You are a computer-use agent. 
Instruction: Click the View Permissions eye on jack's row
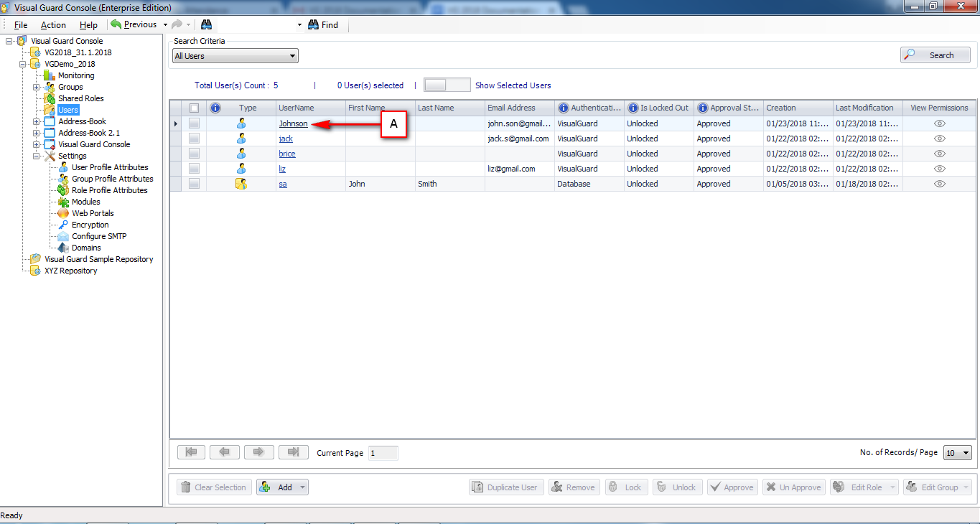[939, 138]
